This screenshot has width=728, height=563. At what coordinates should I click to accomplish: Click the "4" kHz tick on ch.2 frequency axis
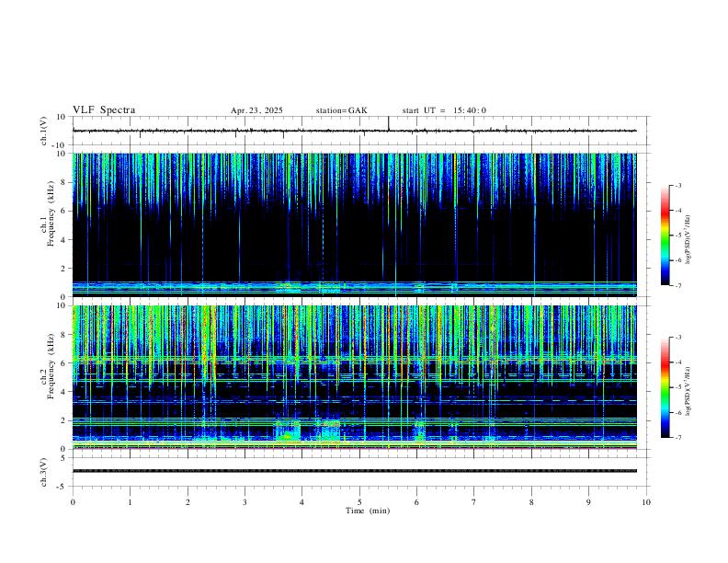coord(64,392)
